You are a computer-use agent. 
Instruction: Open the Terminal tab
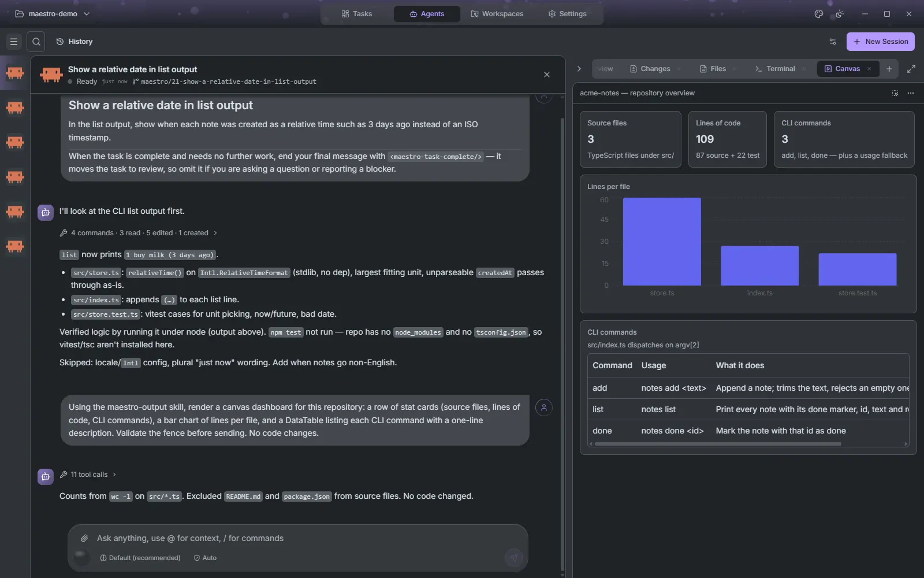point(775,69)
